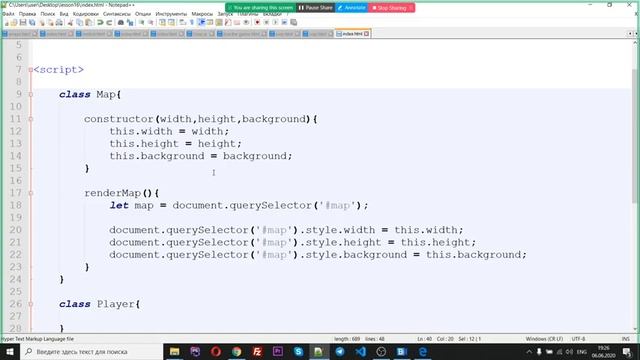Collapse class Player fold marker, line 26
The width and height of the screenshot is (640, 360).
(x=31, y=304)
